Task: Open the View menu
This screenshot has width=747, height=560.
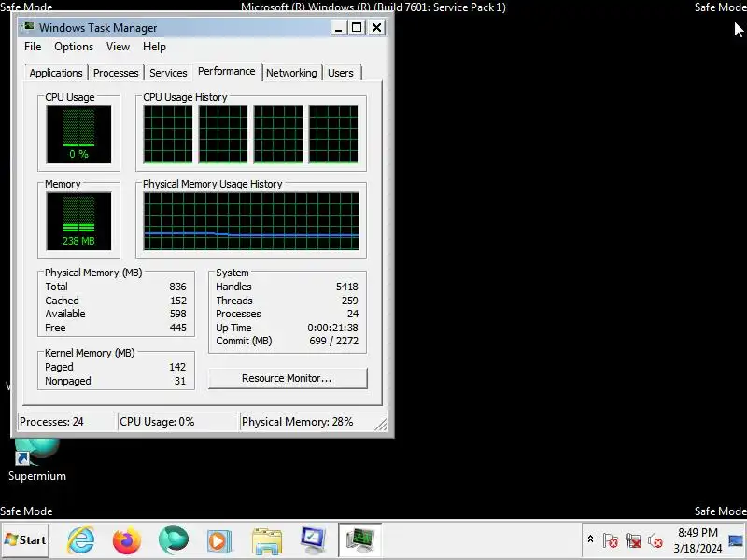Action: pyautogui.click(x=118, y=47)
